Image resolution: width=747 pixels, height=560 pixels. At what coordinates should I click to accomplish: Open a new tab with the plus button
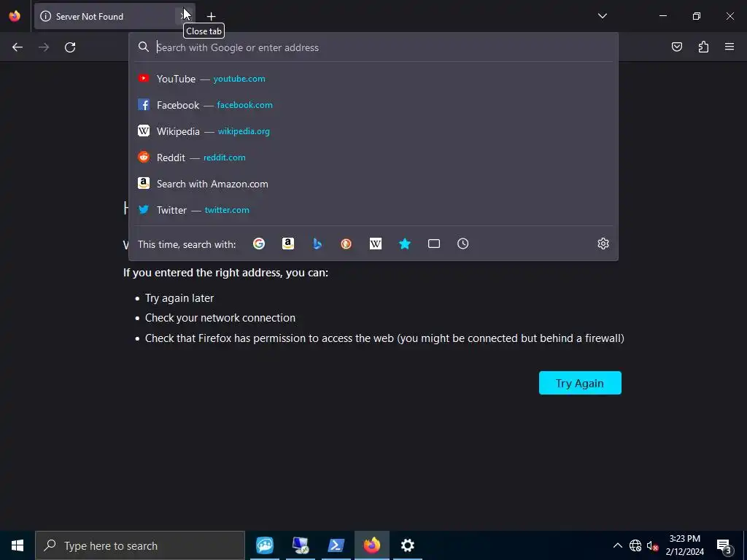coord(211,17)
